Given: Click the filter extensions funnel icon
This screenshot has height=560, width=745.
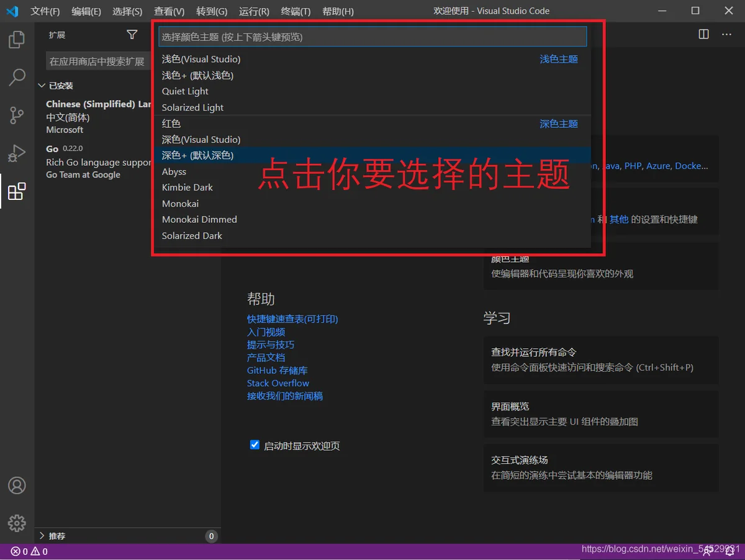Looking at the screenshot, I should 132,35.
